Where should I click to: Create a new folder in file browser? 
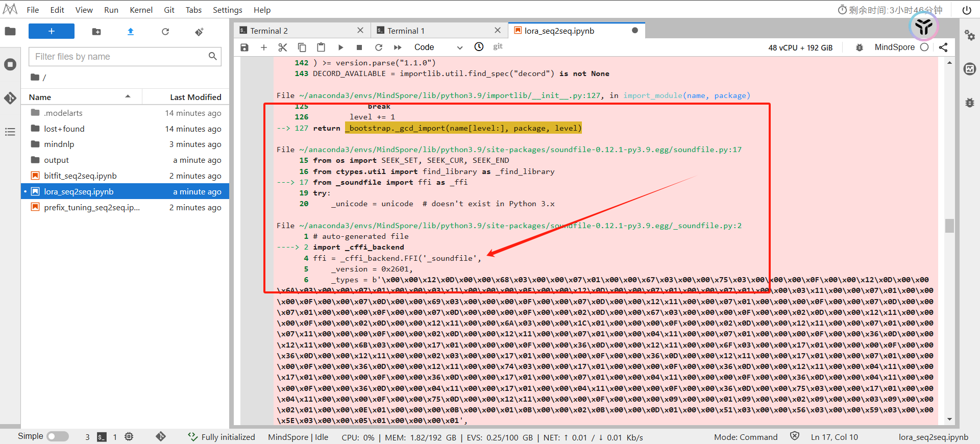coord(96,32)
